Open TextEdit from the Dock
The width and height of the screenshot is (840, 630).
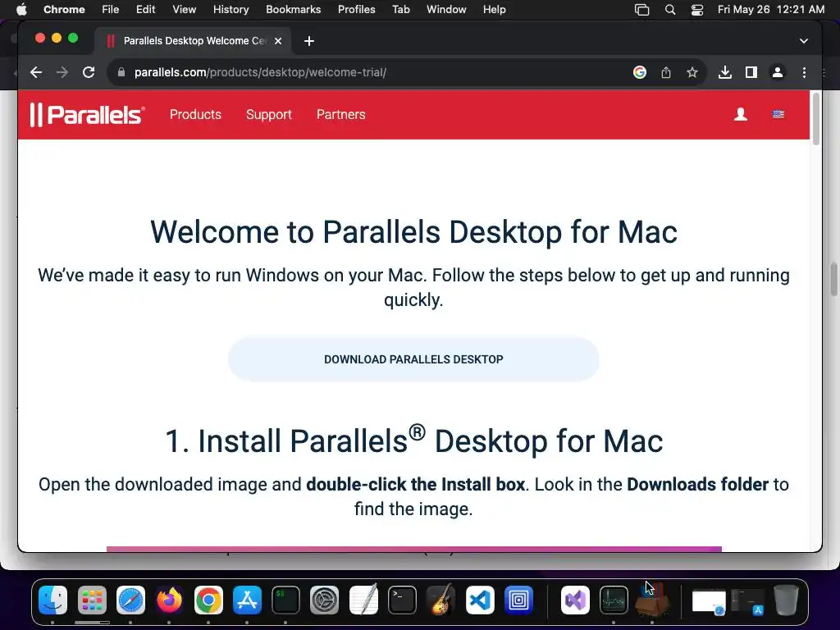[363, 600]
